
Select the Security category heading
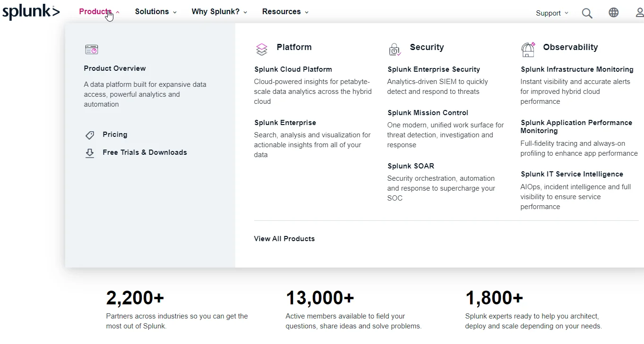pos(427,47)
